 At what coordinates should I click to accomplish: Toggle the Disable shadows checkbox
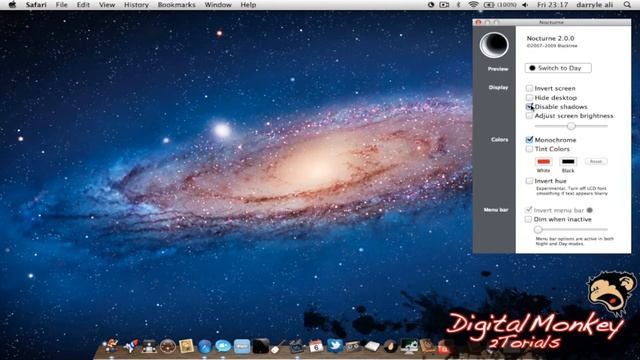point(529,107)
